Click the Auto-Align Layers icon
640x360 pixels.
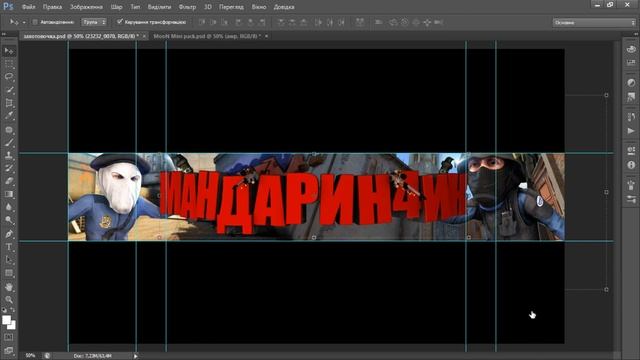pos(360,22)
